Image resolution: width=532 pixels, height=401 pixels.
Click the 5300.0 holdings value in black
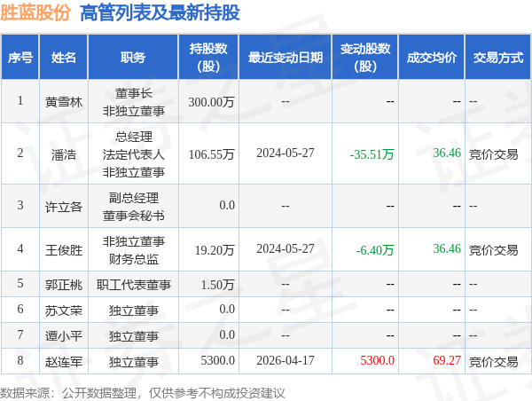pyautogui.click(x=217, y=360)
